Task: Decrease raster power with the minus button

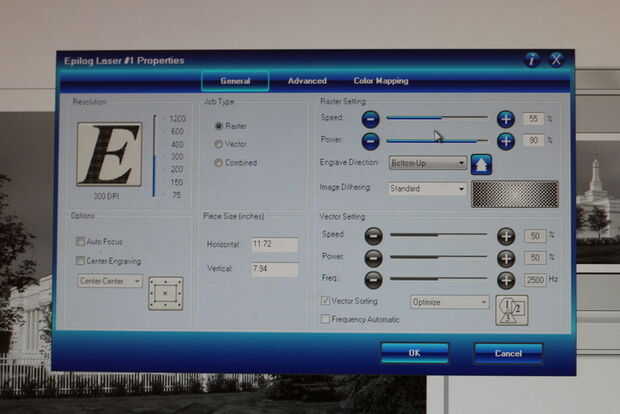Action: coord(370,141)
